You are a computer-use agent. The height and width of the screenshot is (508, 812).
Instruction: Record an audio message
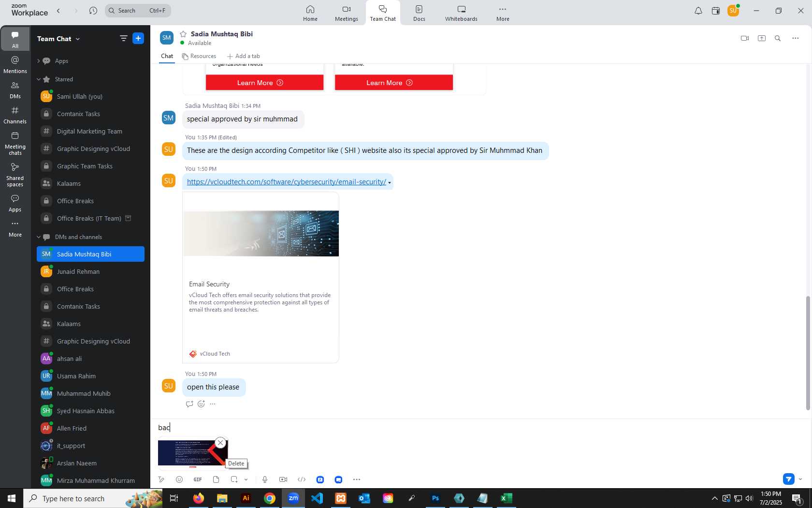point(265,479)
